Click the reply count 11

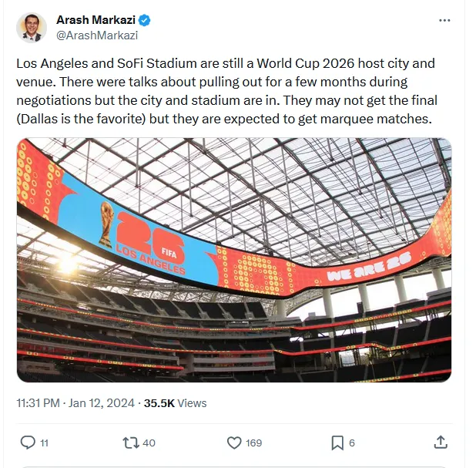[x=44, y=443]
